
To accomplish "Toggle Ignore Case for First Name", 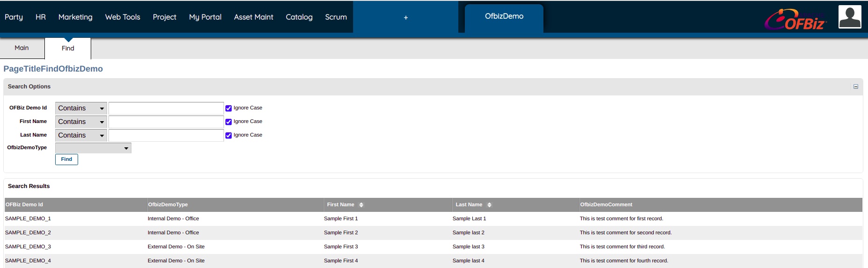I will [229, 122].
